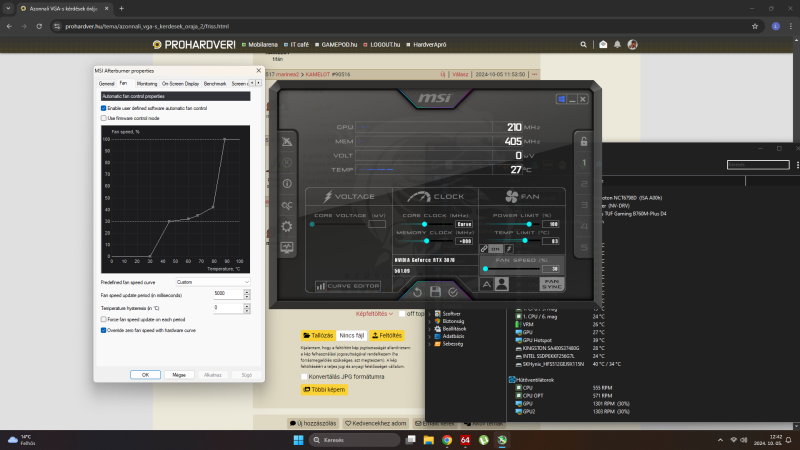The image size is (800, 450).
Task: Switch to the Monitoring tab in properties
Action: click(146, 84)
